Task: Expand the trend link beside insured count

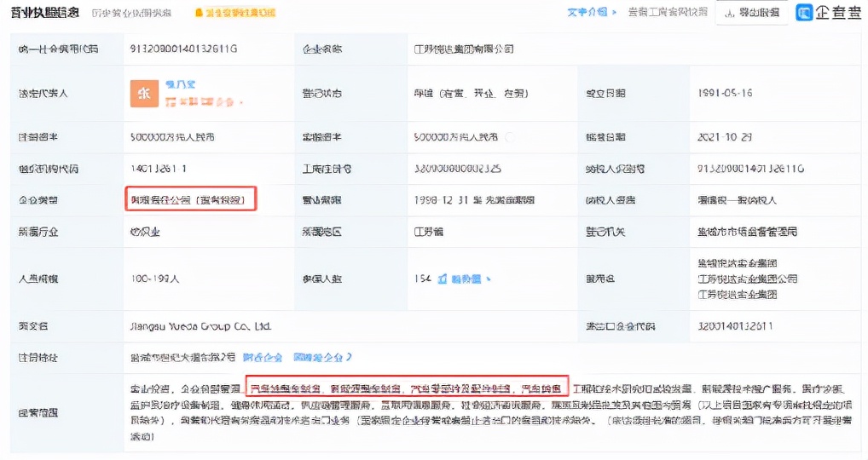Action: pos(471,279)
